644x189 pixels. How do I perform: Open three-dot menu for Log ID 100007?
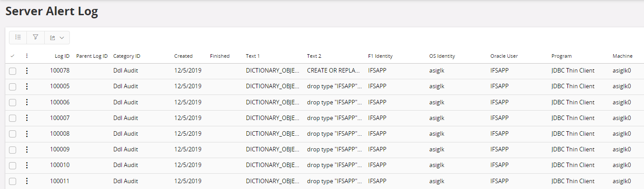27,118
